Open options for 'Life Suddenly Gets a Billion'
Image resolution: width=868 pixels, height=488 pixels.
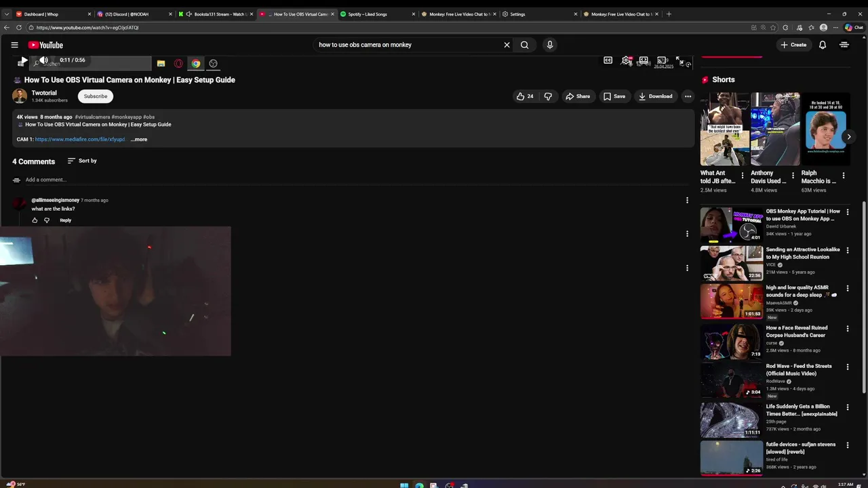847,407
